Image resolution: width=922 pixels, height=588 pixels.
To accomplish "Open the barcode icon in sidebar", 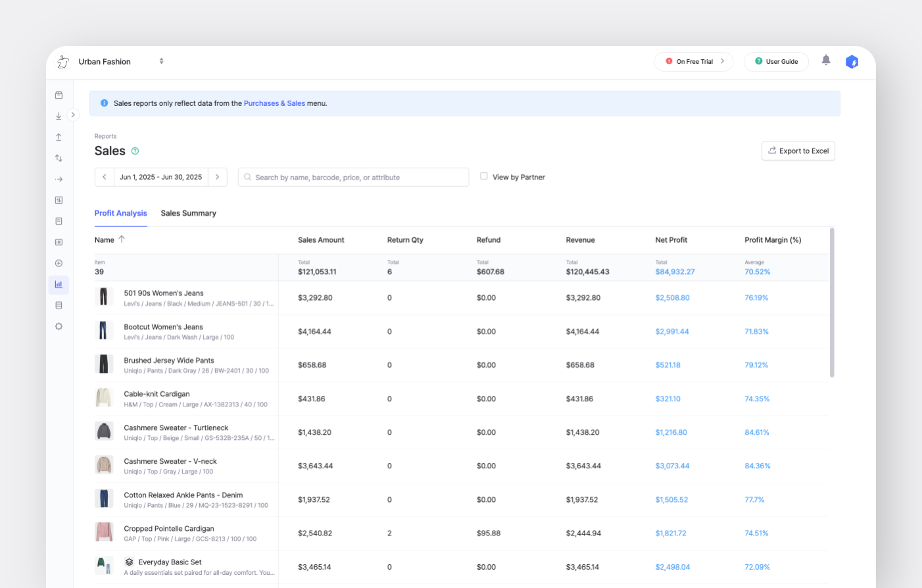I will click(59, 242).
